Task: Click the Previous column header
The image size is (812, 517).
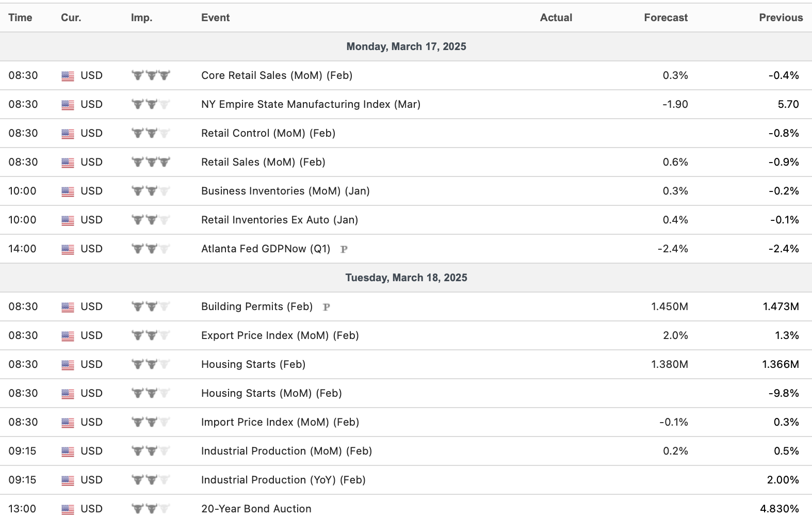Action: pos(781,18)
